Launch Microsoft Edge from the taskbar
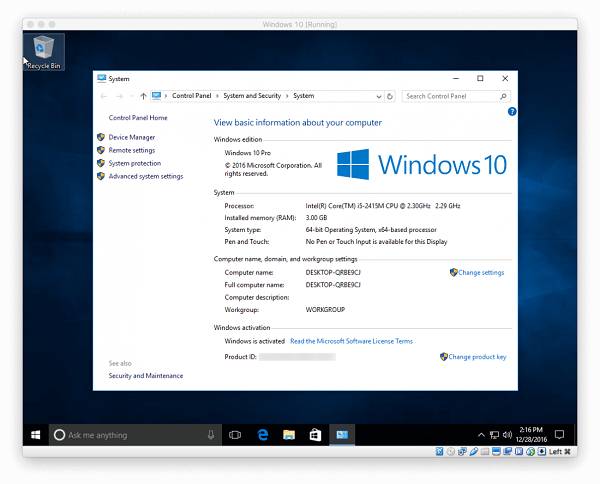Screen dimensions: 600x484 tap(262, 435)
